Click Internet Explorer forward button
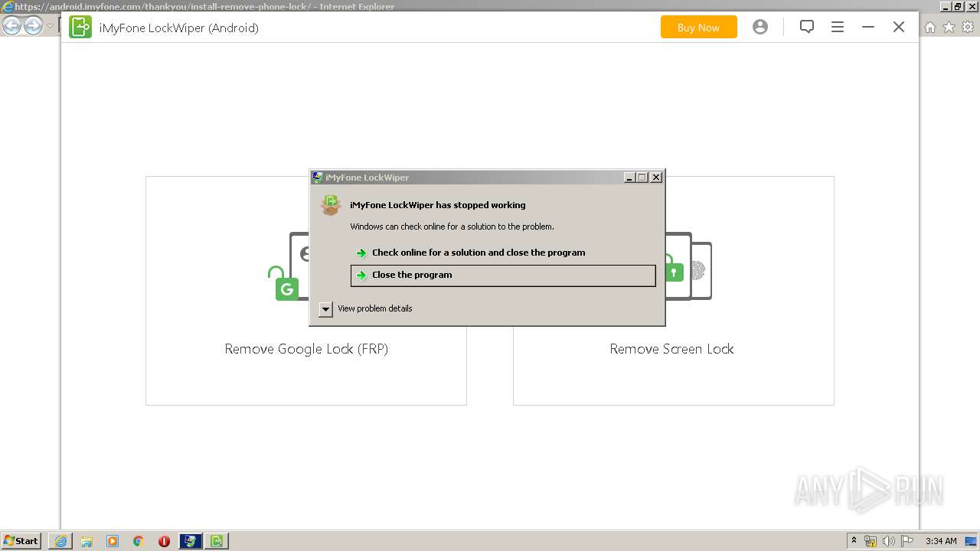 [x=33, y=27]
